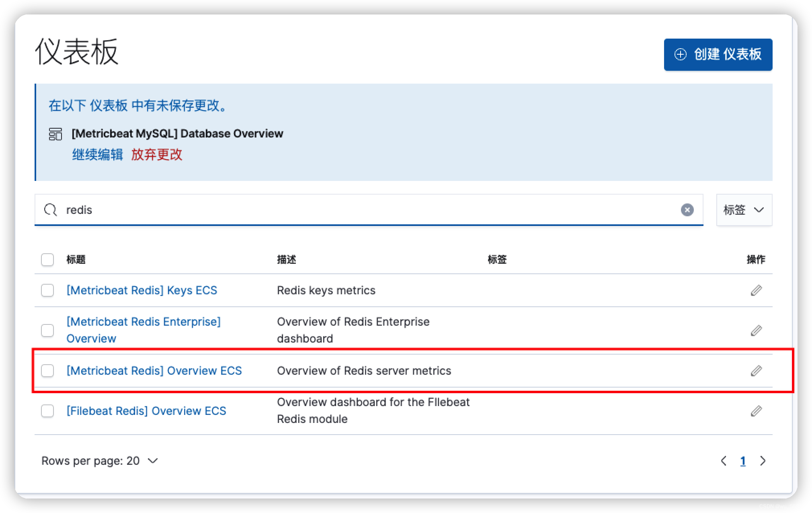Open [Metricbeat Redis] Keys ECS dashboard
Viewport: 812px width, 513px height.
click(x=142, y=290)
